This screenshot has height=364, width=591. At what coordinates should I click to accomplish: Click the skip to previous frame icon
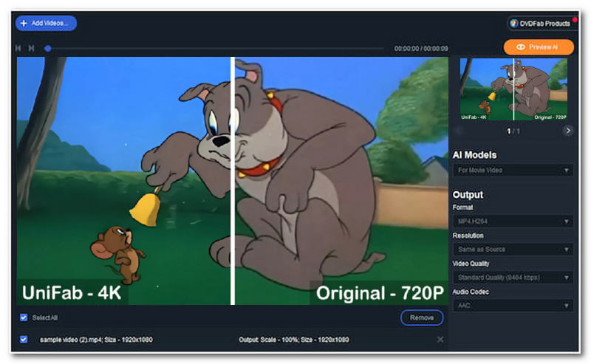(x=19, y=49)
